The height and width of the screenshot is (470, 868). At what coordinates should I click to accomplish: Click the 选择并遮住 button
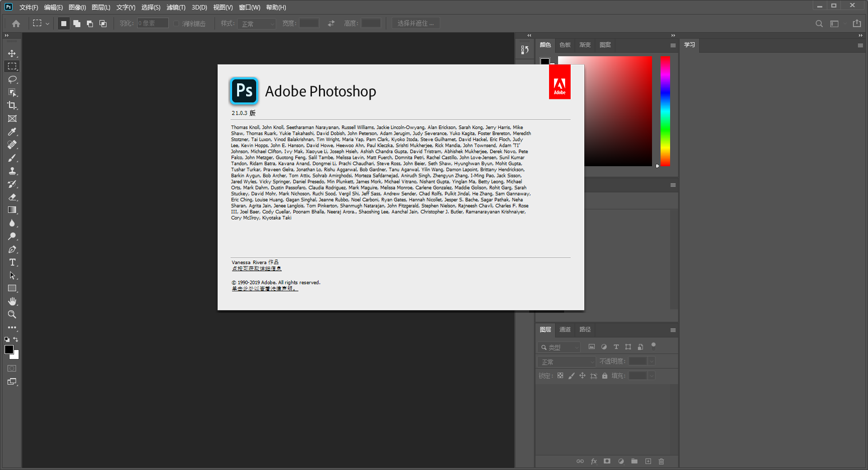[415, 23]
